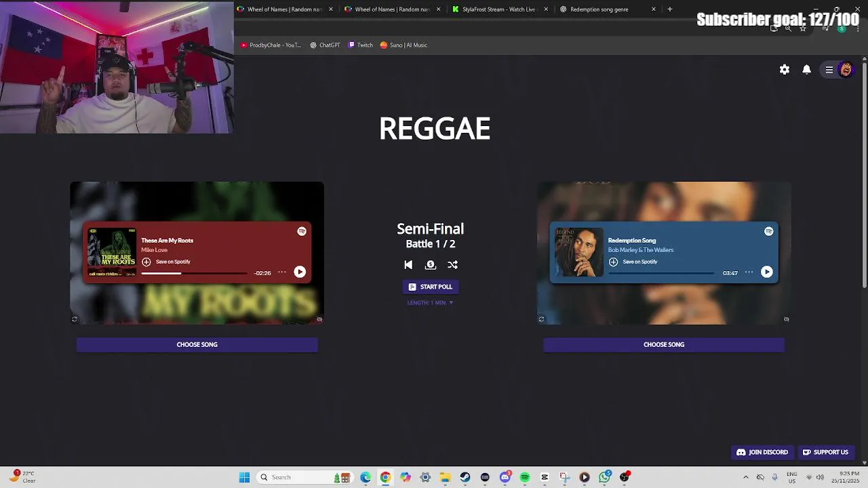Click the Semi-Final label
Image resolution: width=868 pixels, height=488 pixels.
[430, 229]
